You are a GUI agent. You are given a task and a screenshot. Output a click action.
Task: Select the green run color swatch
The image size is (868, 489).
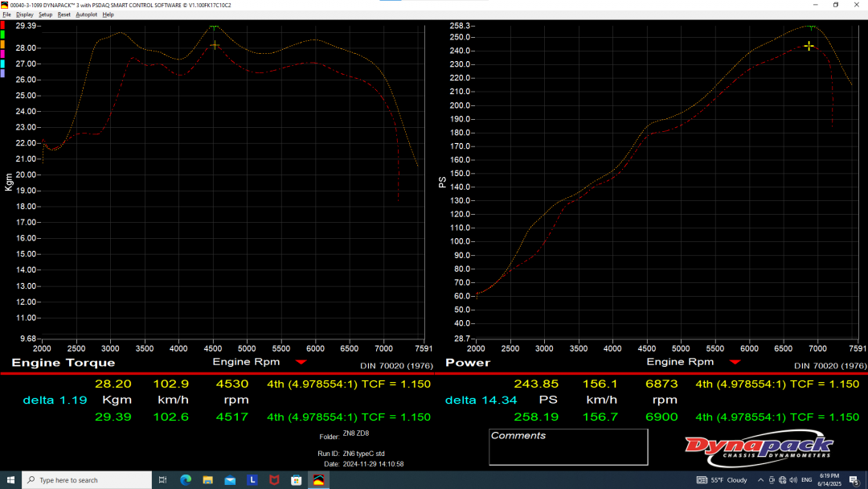pos(2,35)
